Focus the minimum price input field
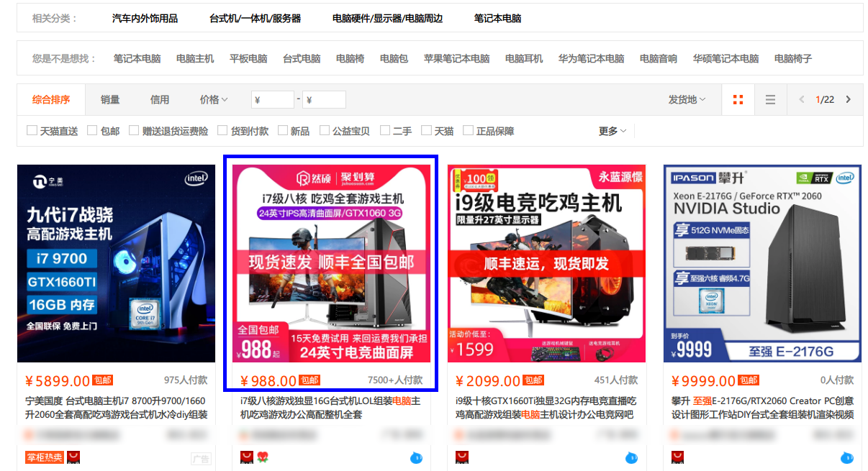 (x=272, y=100)
